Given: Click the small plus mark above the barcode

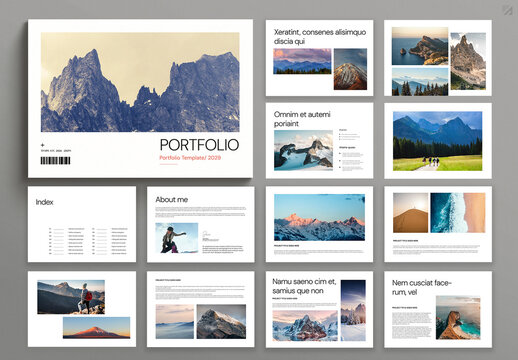Looking at the screenshot, I should (42, 145).
